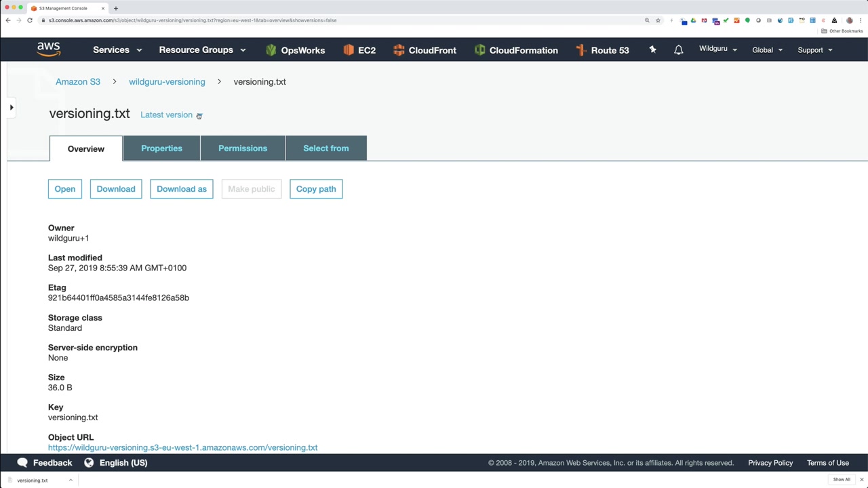Image resolution: width=868 pixels, height=488 pixels.
Task: Click the zoom magnifier in address bar
Action: (647, 20)
